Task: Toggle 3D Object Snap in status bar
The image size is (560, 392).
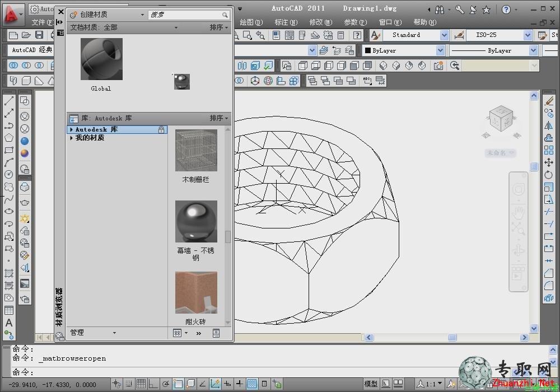Action: coord(190,384)
